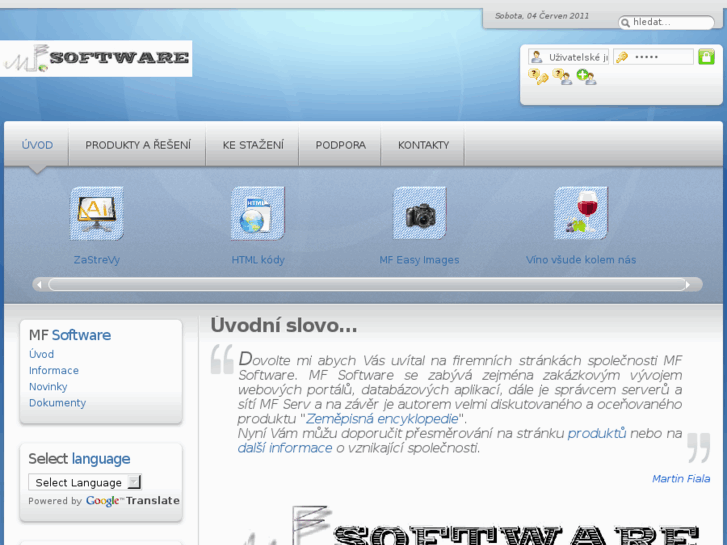Click the green lock login button
This screenshot has width=727, height=545.
tap(706, 57)
